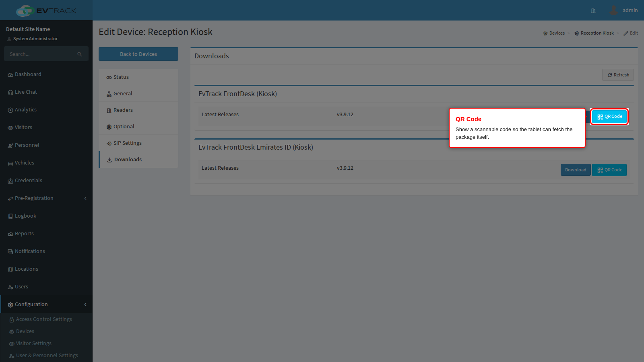Viewport: 644px width, 362px height.
Task: Collapse the Configuration menu chevron
Action: (x=85, y=304)
